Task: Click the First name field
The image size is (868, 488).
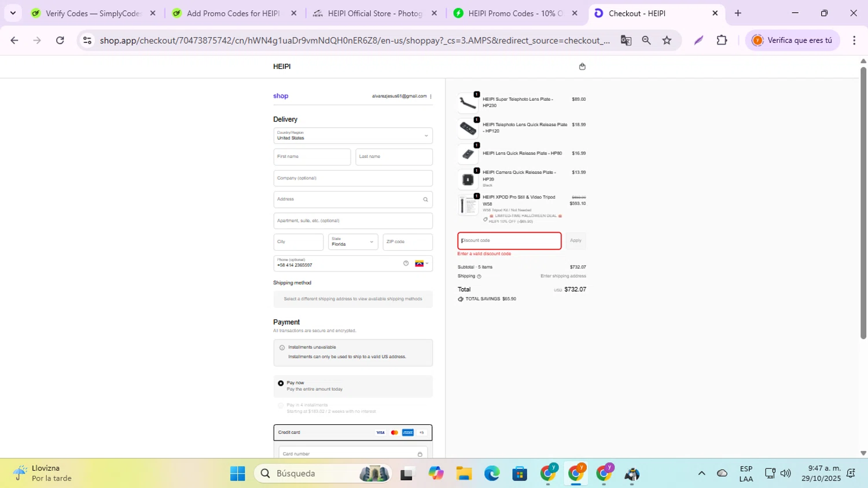Action: click(312, 157)
